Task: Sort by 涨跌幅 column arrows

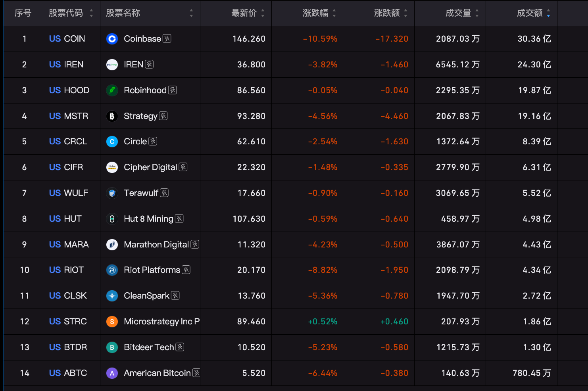Action: 334,13
